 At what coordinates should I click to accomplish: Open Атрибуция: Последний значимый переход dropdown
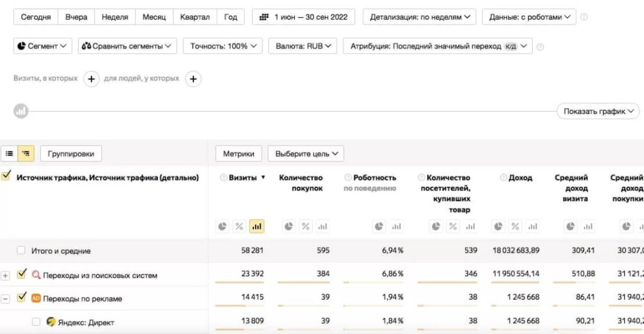pos(438,46)
